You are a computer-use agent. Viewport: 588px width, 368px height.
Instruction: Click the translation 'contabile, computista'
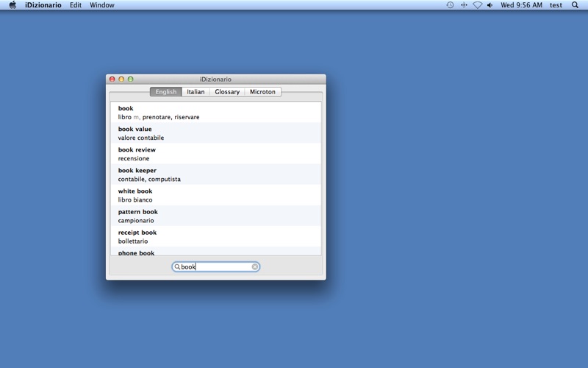149,179
